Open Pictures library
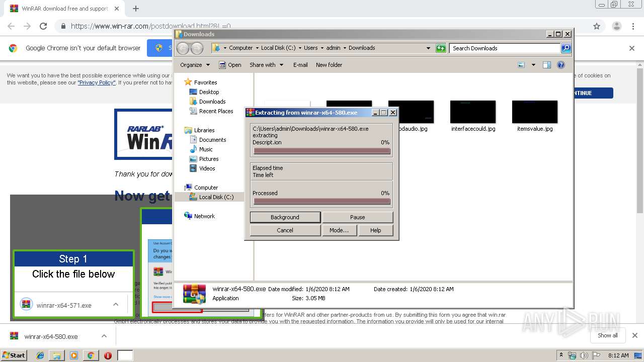The width and height of the screenshot is (644, 362). 204,159
